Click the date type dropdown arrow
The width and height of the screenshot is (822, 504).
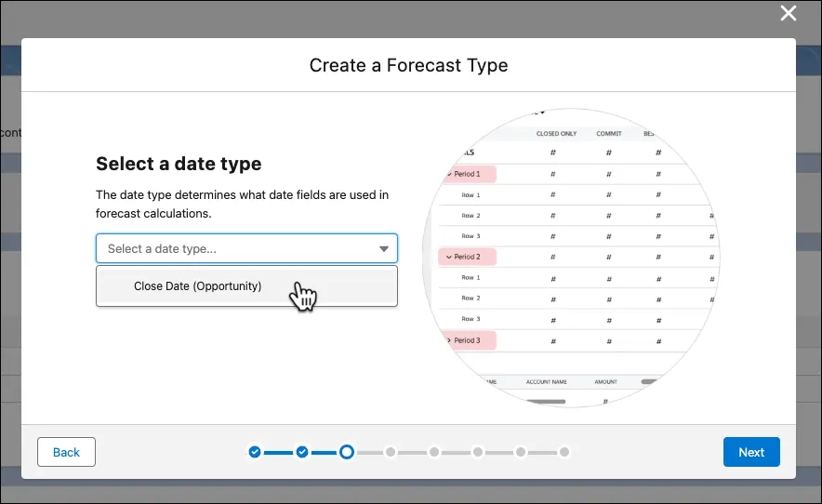coord(384,248)
